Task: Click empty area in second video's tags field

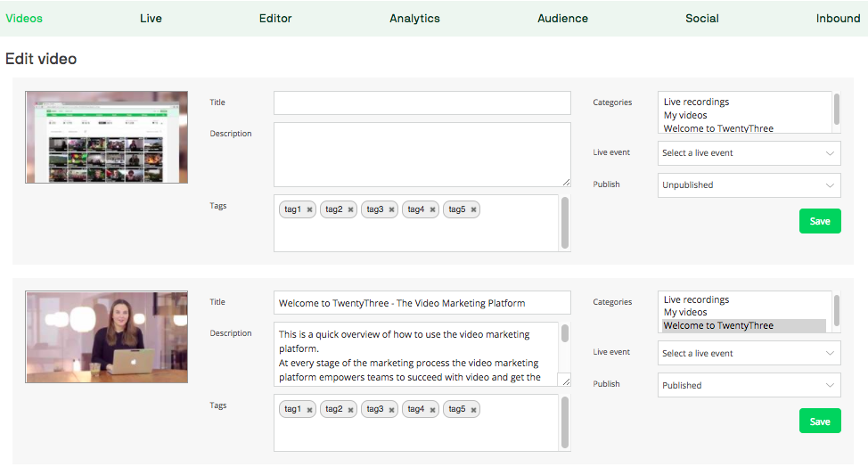Action: [x=415, y=435]
